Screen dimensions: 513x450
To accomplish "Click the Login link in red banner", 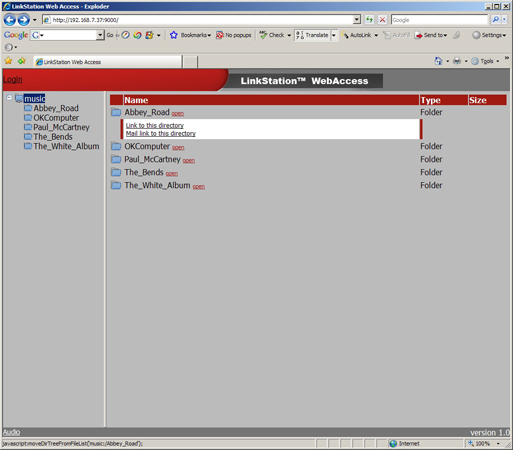I will [x=13, y=79].
